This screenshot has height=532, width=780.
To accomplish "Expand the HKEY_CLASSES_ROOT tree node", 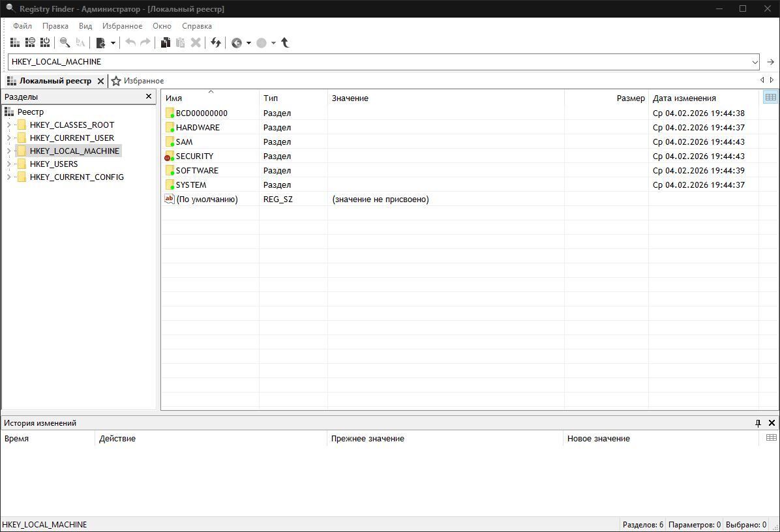I will click(x=8, y=125).
